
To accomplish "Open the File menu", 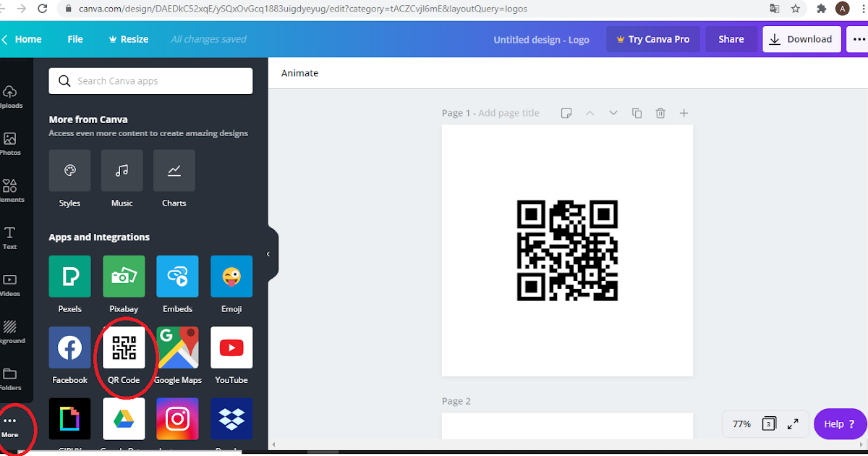I will click(x=75, y=39).
